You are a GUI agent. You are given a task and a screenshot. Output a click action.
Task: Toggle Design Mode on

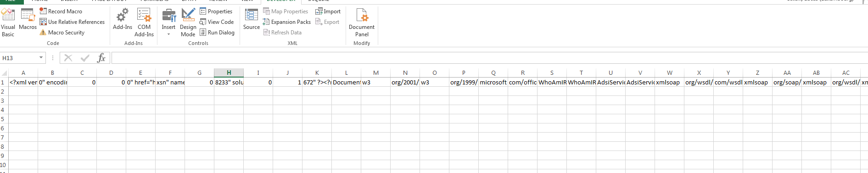click(188, 22)
